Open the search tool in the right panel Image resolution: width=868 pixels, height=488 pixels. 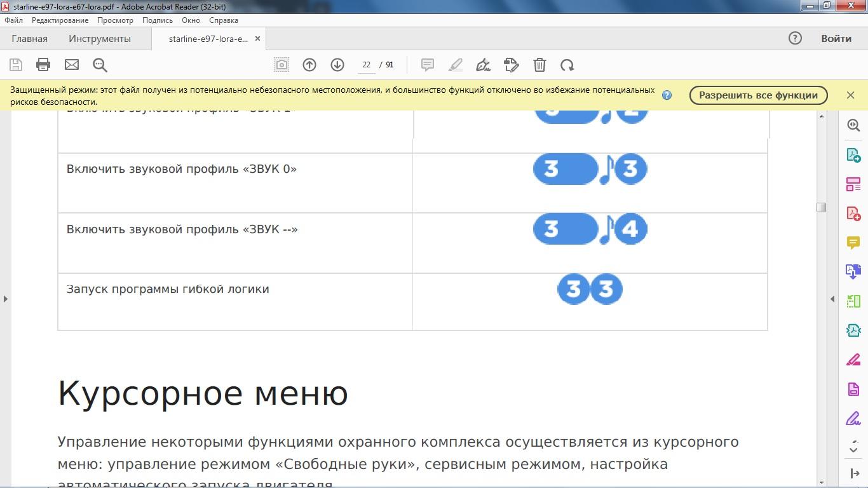point(853,125)
